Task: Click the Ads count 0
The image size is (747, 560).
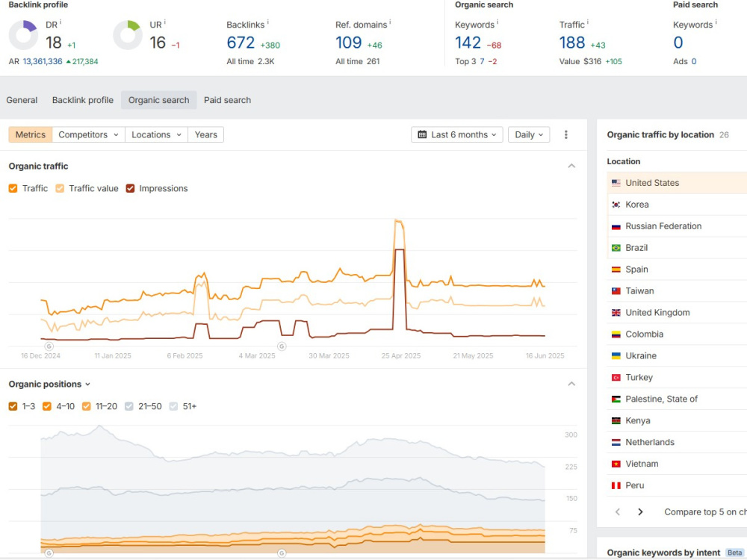Action: pos(694,61)
